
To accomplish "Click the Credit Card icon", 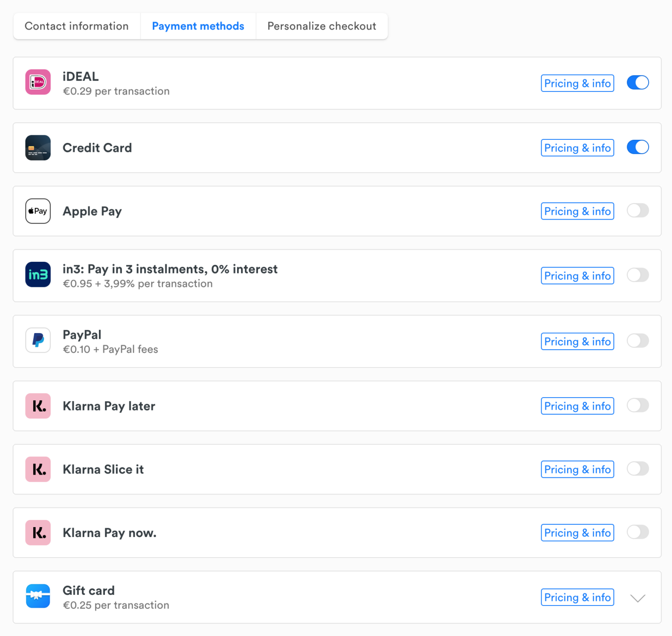I will pyautogui.click(x=38, y=148).
